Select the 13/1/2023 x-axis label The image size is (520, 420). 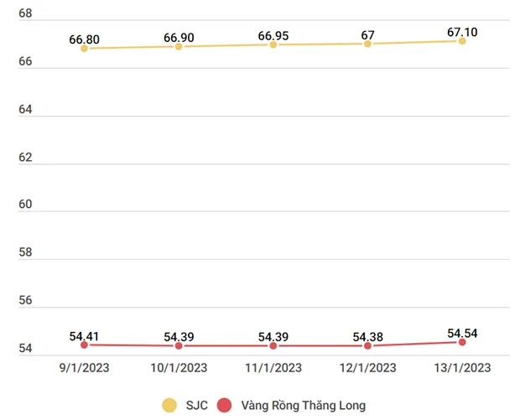point(462,367)
